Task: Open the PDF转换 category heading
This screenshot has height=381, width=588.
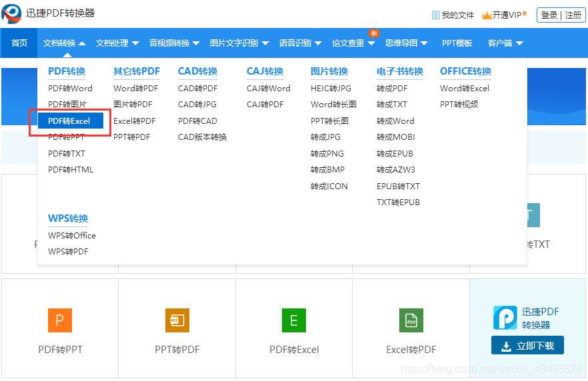Action: 67,71
